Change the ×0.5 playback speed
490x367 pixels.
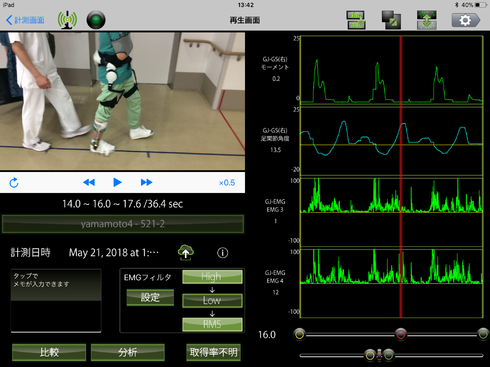(x=227, y=183)
